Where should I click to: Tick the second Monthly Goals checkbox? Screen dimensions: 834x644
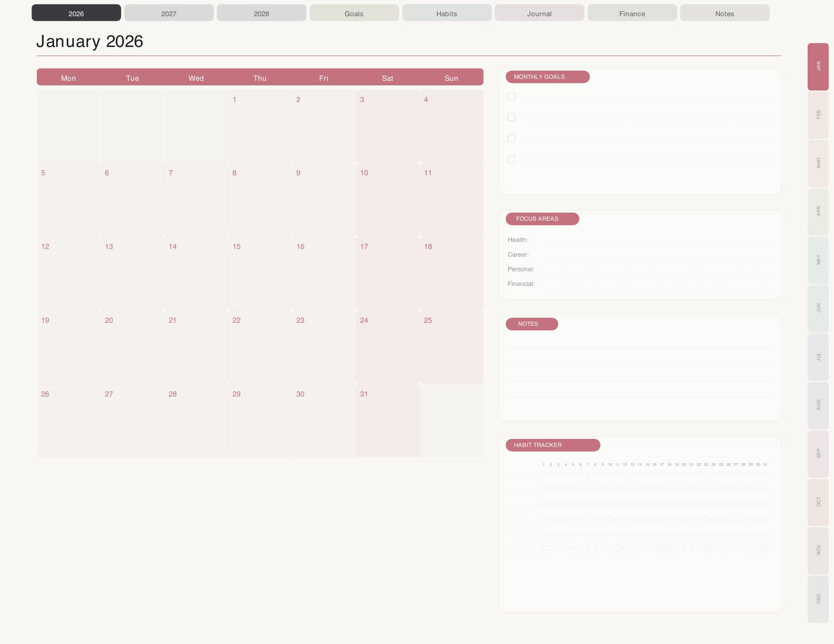[x=512, y=118]
